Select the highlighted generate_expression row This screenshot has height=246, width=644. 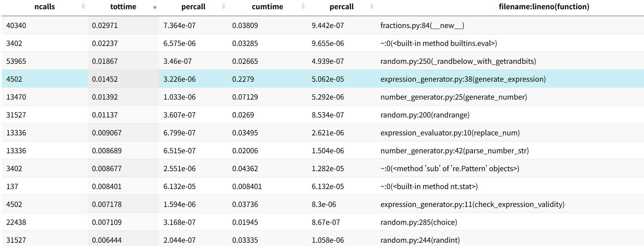point(463,79)
